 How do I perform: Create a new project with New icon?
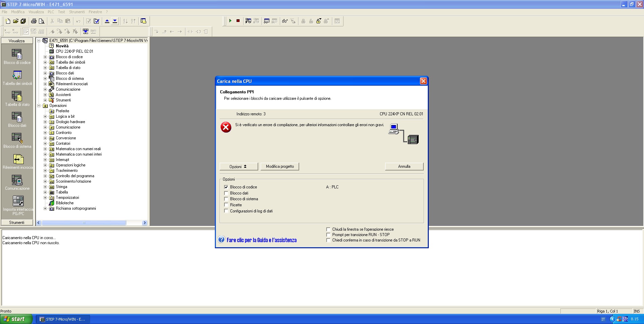pyautogui.click(x=8, y=21)
